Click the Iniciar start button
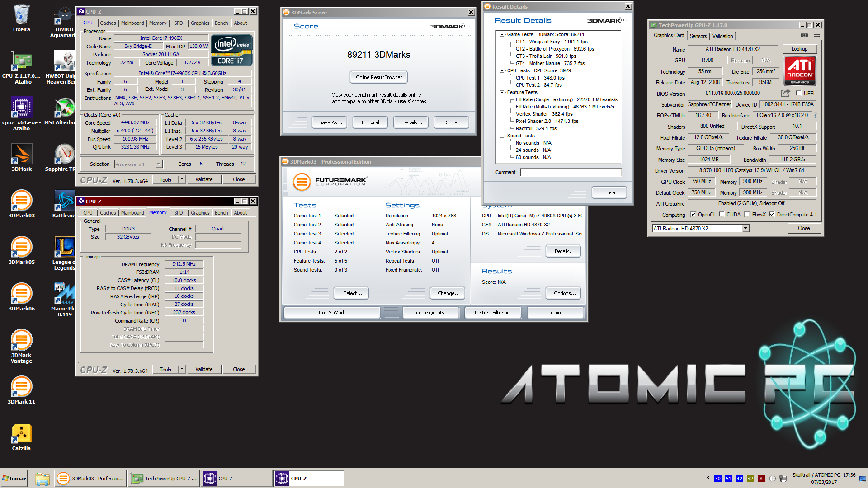868x488 pixels. [14, 479]
